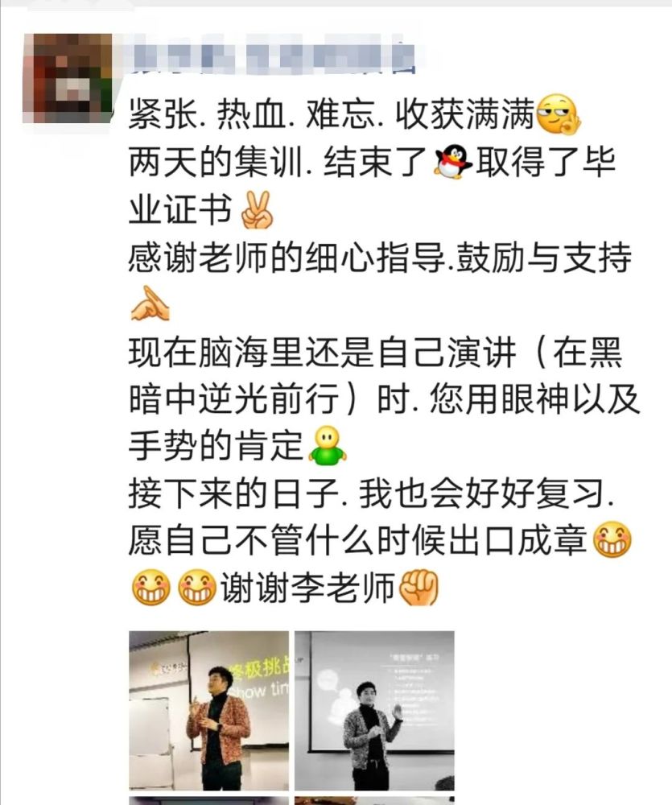Click the text 谢谢李老师
This screenshot has height=805, width=672.
[x=308, y=587]
